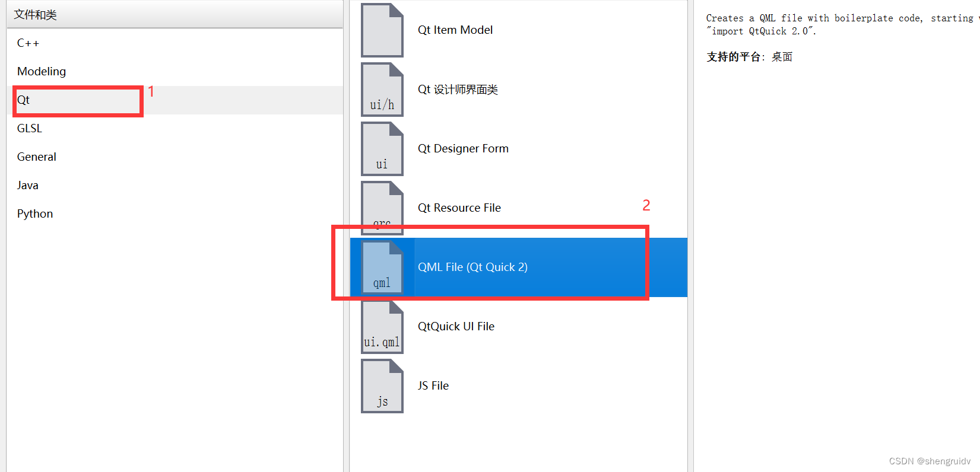Select the Qt Item Model file icon

tap(382, 30)
